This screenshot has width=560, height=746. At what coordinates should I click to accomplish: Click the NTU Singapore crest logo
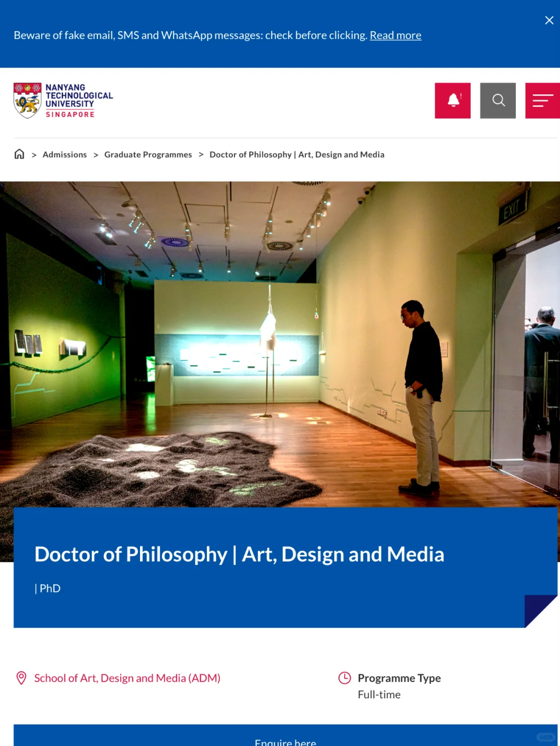pos(27,101)
